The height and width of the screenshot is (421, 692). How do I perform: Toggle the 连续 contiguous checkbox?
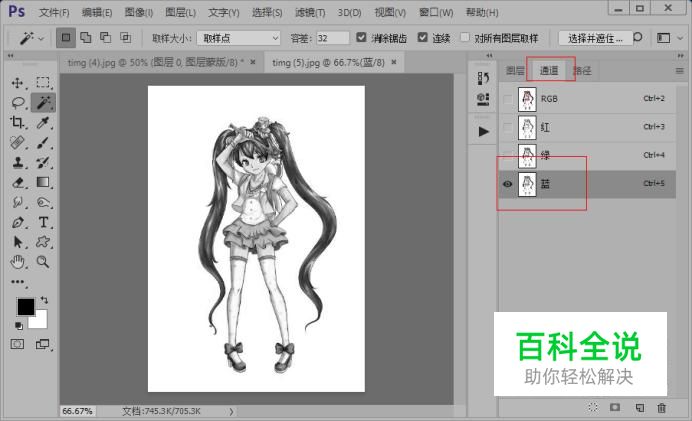422,38
